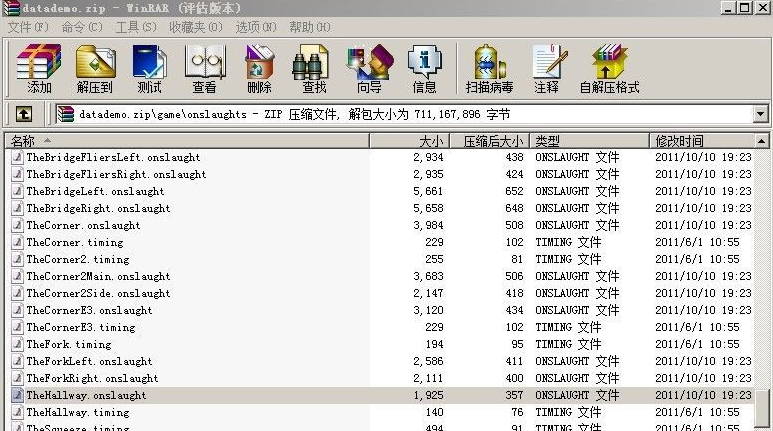The width and height of the screenshot is (773, 431).
Task: Open the Comment (注释) tool
Action: (x=547, y=68)
